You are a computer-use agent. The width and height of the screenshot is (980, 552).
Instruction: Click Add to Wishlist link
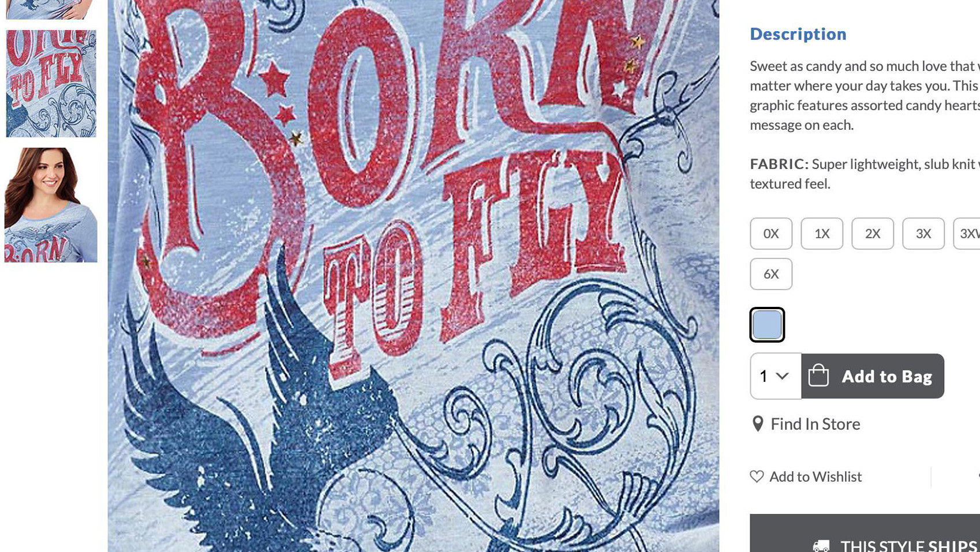click(x=816, y=476)
